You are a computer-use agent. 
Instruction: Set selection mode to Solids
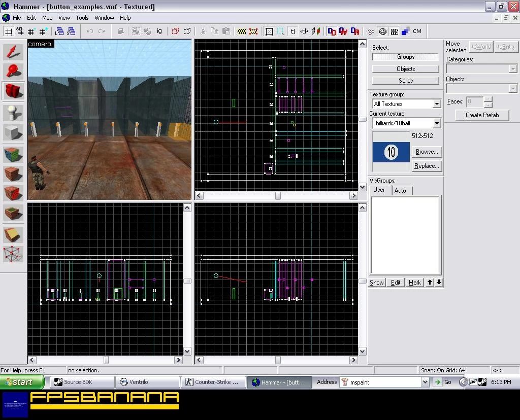[406, 81]
